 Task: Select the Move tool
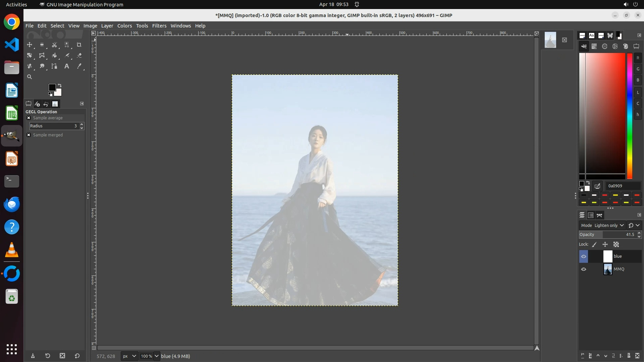(x=30, y=45)
